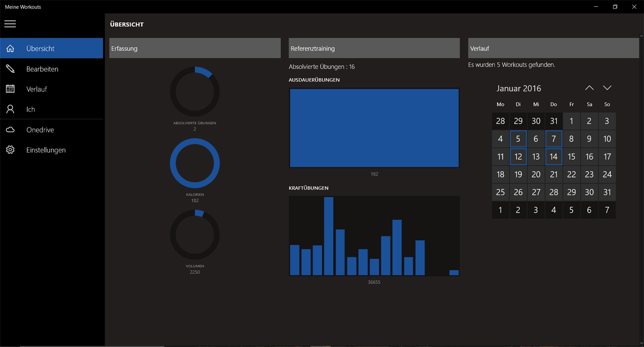644x347 pixels.
Task: Click the person icon next to Ich
Action: coord(10,109)
